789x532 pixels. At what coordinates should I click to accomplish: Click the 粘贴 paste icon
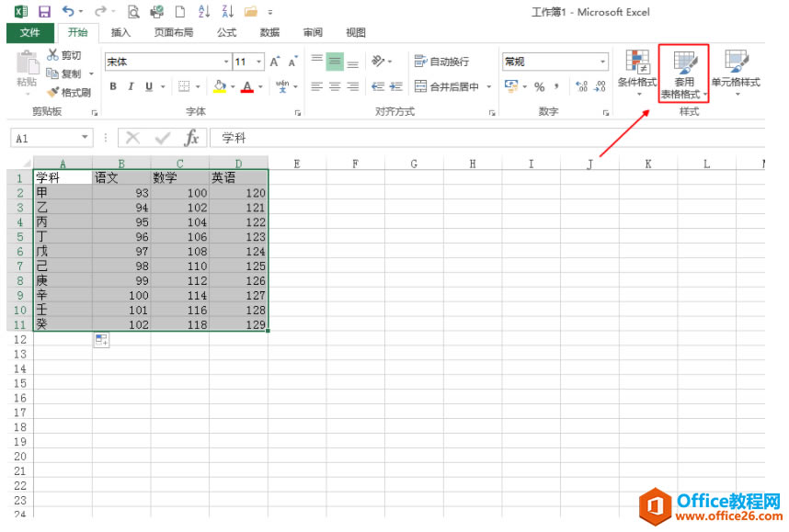pyautogui.click(x=28, y=64)
